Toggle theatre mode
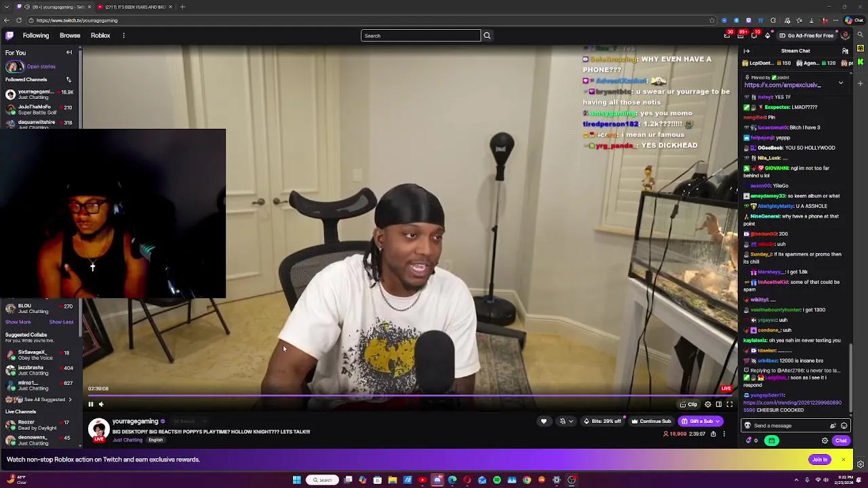The width and height of the screenshot is (868, 488). tap(719, 405)
